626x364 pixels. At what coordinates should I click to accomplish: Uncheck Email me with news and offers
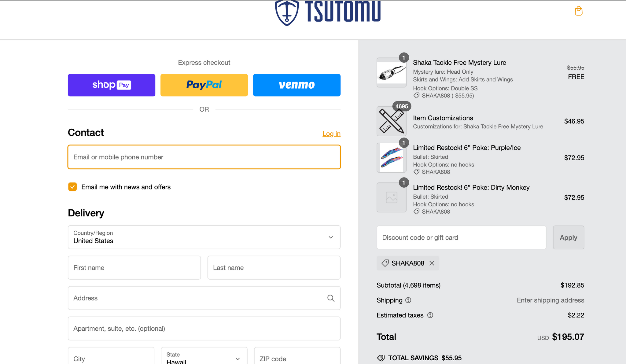(x=72, y=187)
